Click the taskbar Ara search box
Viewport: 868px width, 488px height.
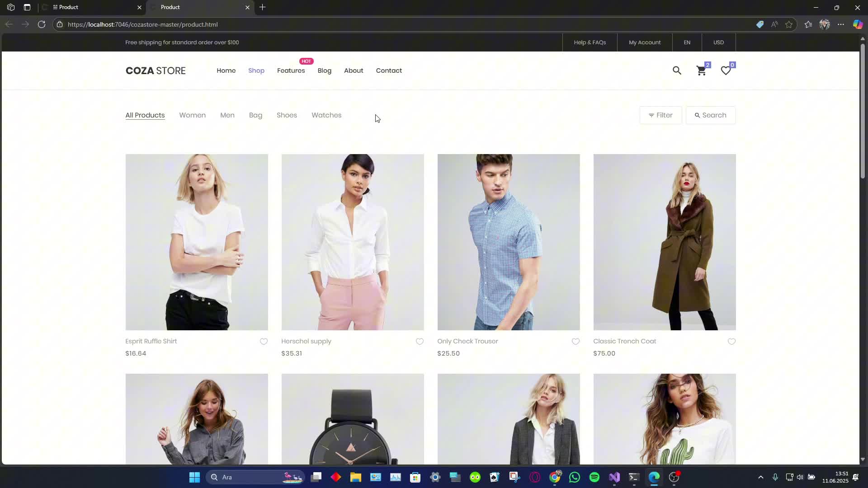pos(255,477)
